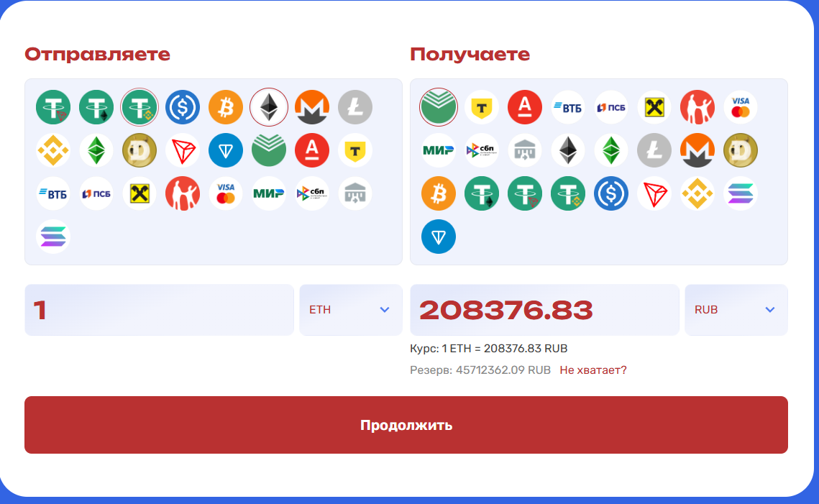Choose Litecoin in the send panel
Viewport: 819px width, 504px height.
(x=355, y=107)
